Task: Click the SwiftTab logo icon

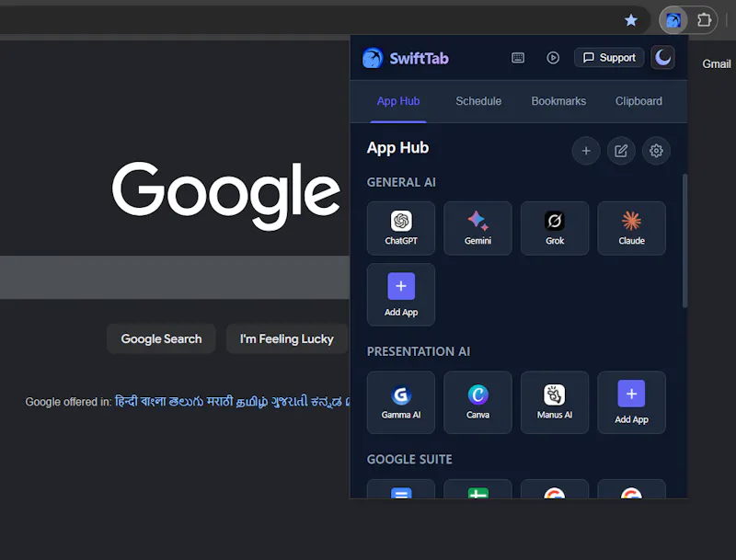Action: [x=373, y=58]
